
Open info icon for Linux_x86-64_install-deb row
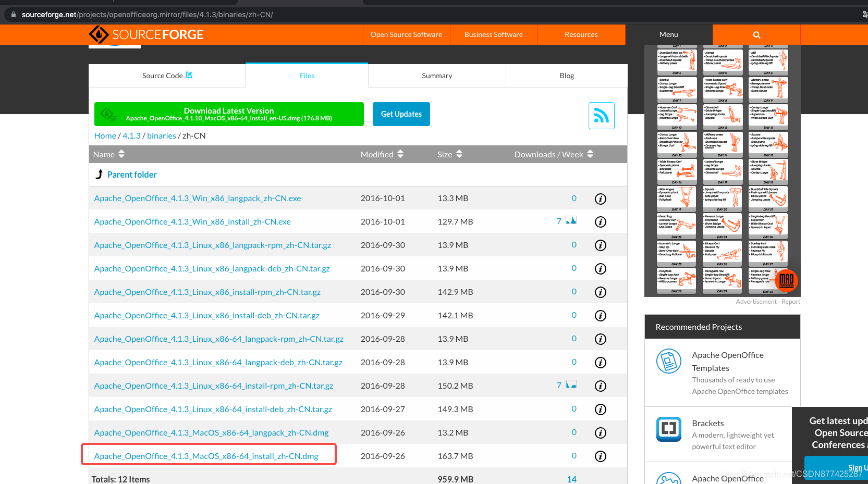(601, 409)
